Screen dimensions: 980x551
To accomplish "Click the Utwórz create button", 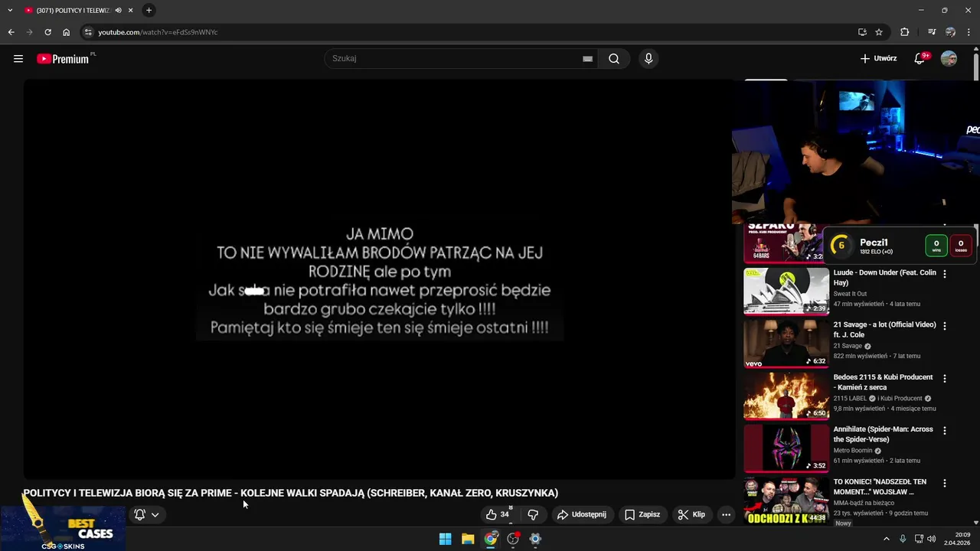I will 878,59.
